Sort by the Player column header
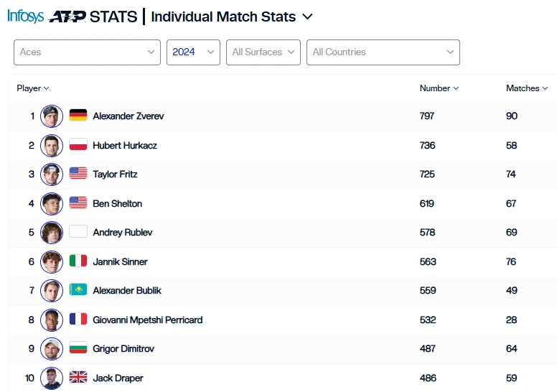This screenshot has width=557, height=392. pyautogui.click(x=33, y=88)
